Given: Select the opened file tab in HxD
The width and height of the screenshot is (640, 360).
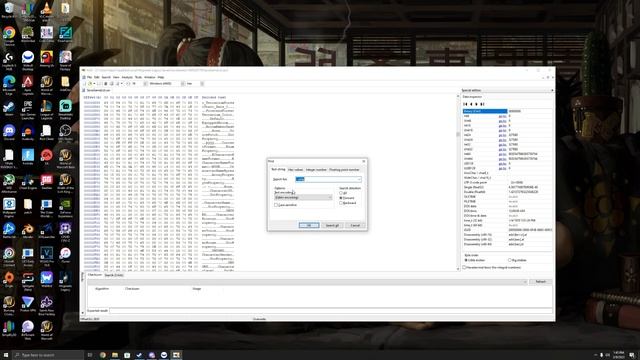Looking at the screenshot, I should [x=98, y=90].
